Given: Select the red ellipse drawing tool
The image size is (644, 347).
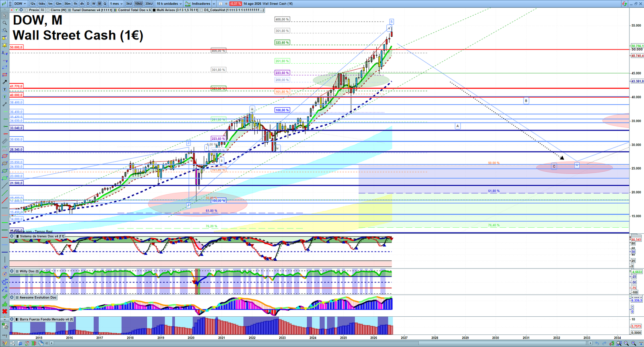Looking at the screenshot, I should tap(4, 156).
